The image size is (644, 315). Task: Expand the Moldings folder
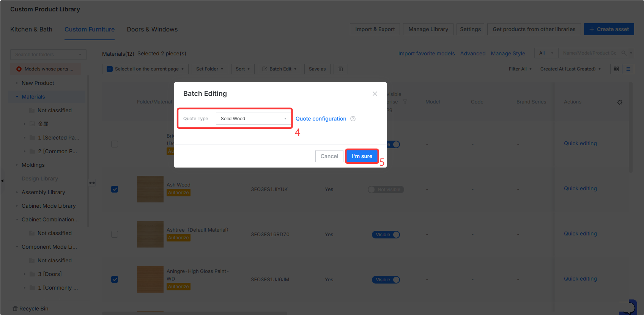coord(17,165)
